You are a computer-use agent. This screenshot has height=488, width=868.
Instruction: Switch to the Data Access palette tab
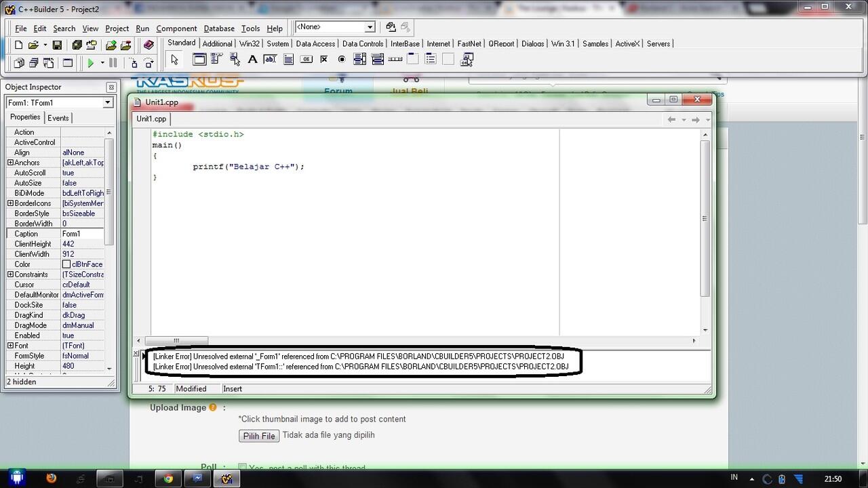point(315,43)
